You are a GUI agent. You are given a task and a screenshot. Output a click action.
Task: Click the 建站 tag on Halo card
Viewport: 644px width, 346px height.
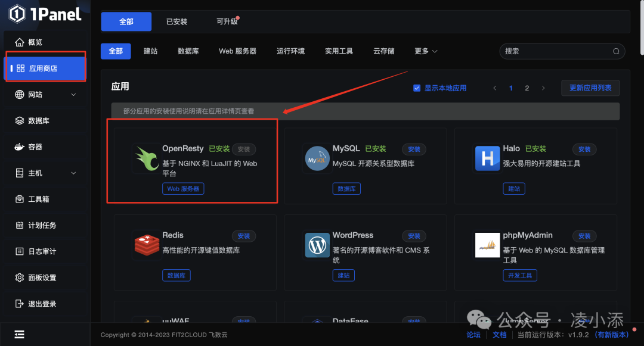pos(514,189)
